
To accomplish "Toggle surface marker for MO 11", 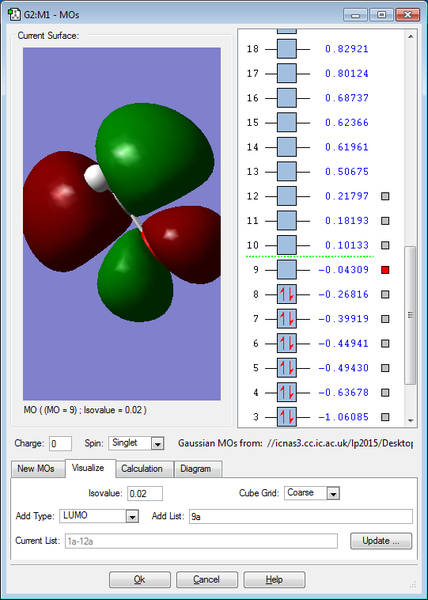I will click(385, 221).
